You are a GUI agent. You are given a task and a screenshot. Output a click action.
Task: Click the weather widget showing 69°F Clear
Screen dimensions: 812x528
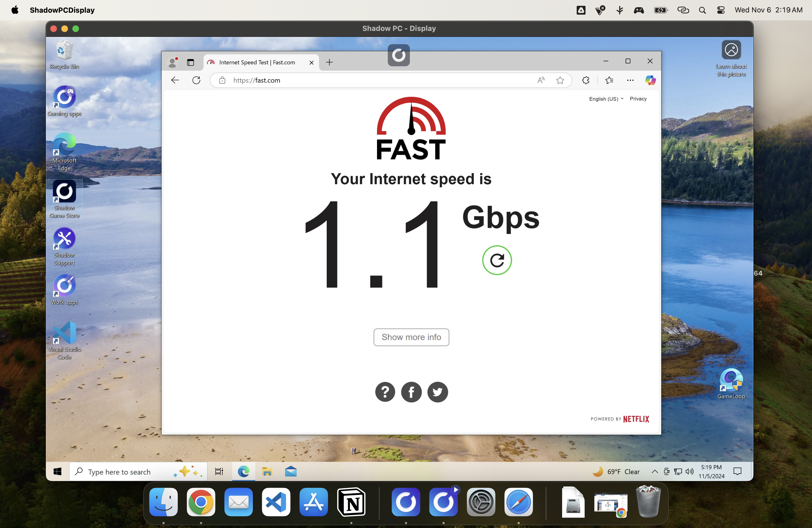616,471
